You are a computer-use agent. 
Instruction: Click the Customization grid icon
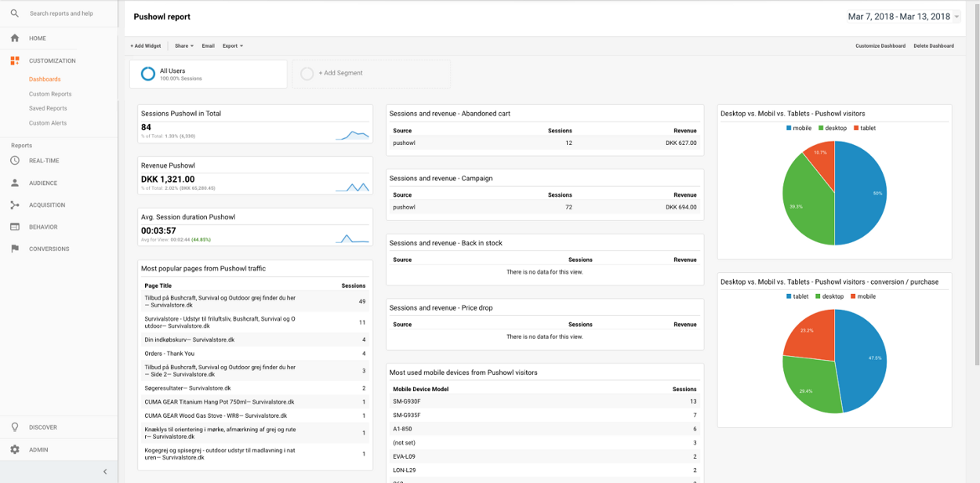(14, 60)
